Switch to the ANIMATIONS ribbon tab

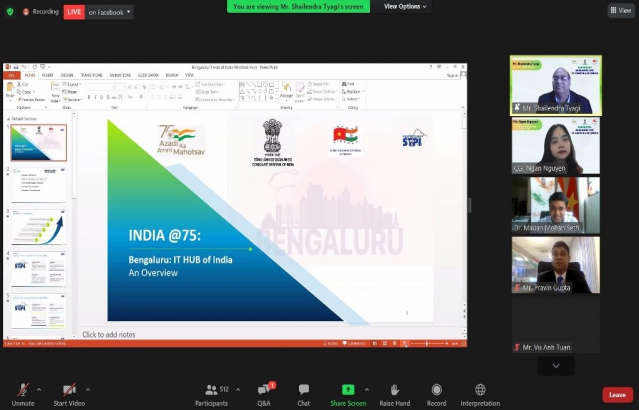pos(120,75)
